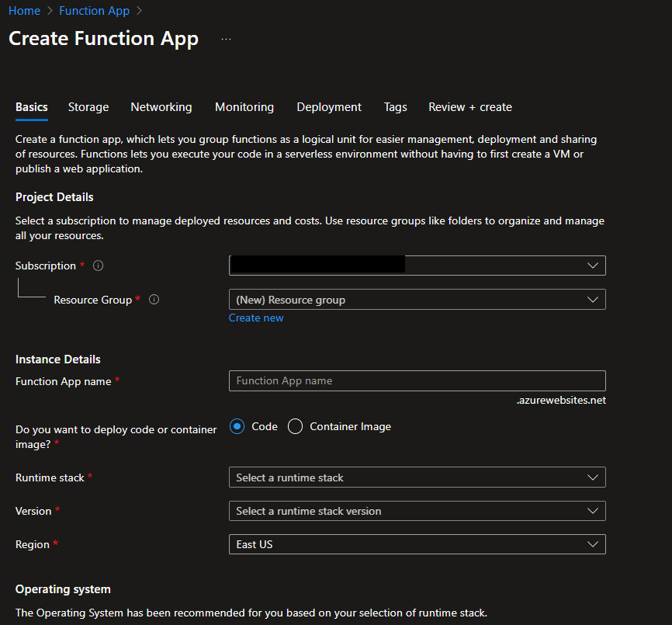Go to the Monitoring tab
Screen dimensions: 672x625
pos(244,107)
